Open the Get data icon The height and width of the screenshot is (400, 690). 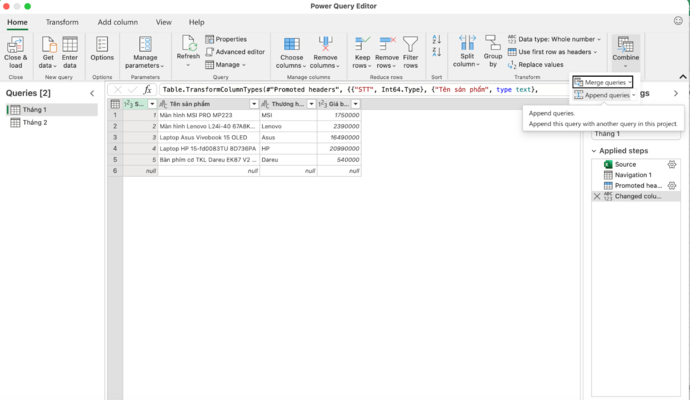pos(48,44)
